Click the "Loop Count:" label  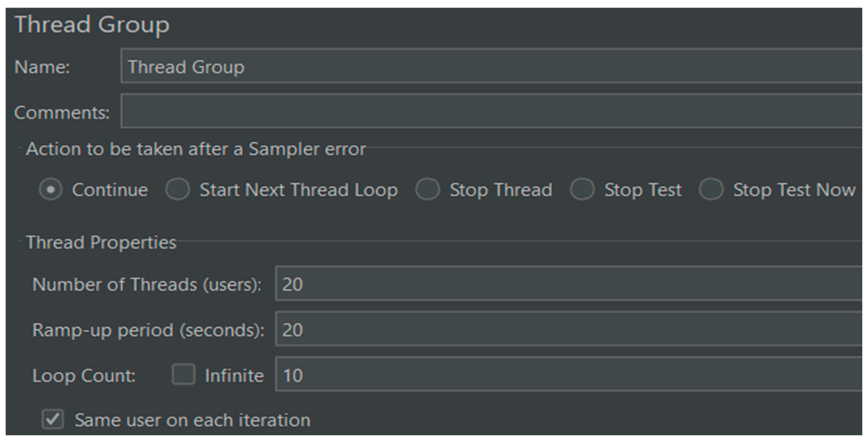pos(84,375)
